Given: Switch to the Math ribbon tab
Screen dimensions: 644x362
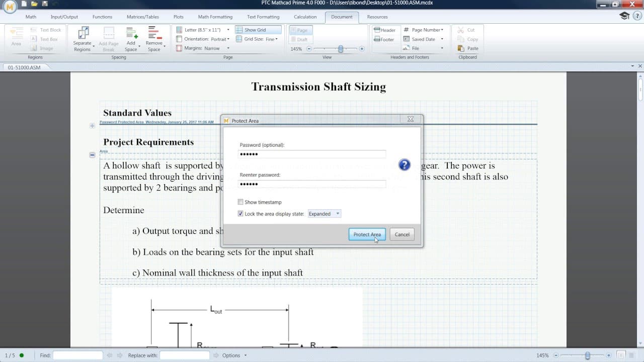Looking at the screenshot, I should pyautogui.click(x=31, y=17).
